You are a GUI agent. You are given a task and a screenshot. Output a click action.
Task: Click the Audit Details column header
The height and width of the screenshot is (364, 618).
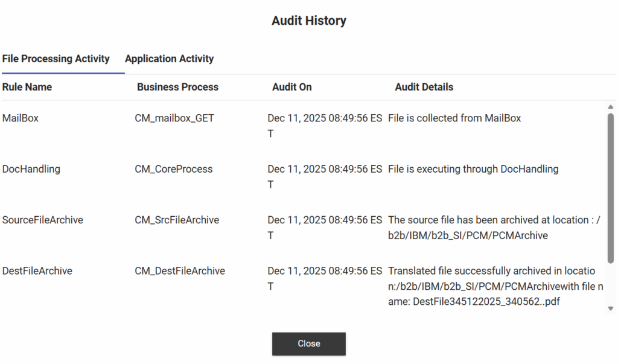[x=424, y=87]
